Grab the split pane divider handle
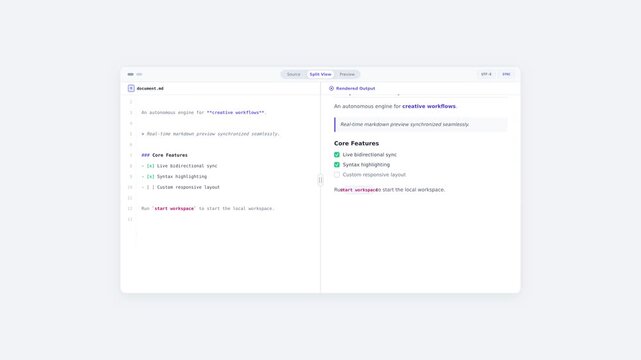The width and height of the screenshot is (641, 360). (320, 180)
